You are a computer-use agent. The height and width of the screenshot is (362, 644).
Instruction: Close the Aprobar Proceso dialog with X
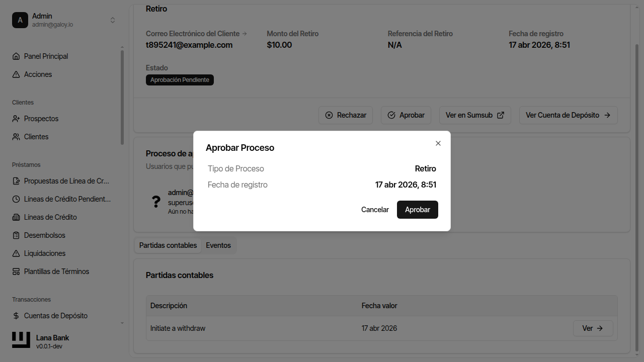coord(438,143)
